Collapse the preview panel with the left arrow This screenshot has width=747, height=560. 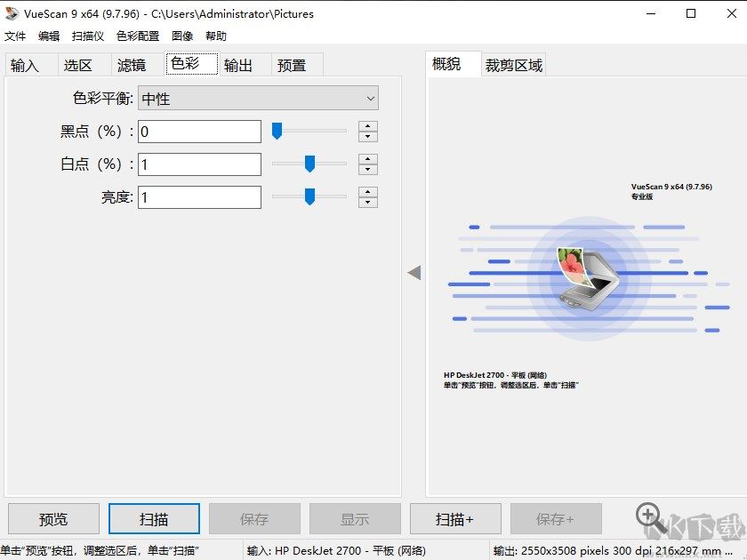click(414, 273)
